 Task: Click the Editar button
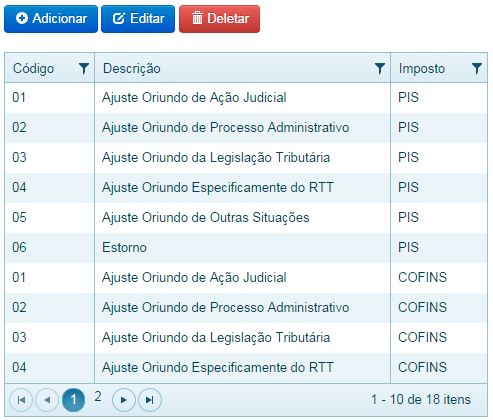138,19
